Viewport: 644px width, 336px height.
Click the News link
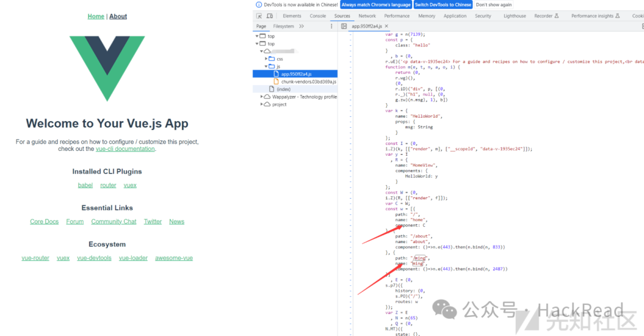click(177, 221)
